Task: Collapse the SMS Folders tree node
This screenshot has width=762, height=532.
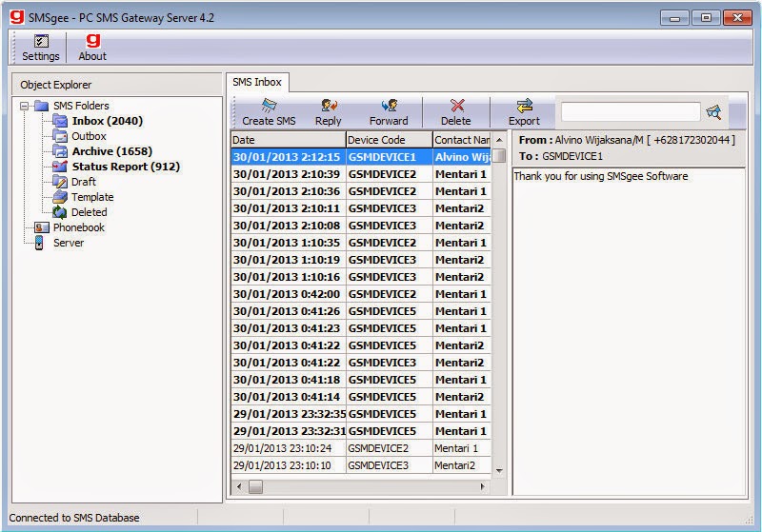Action: (25, 106)
